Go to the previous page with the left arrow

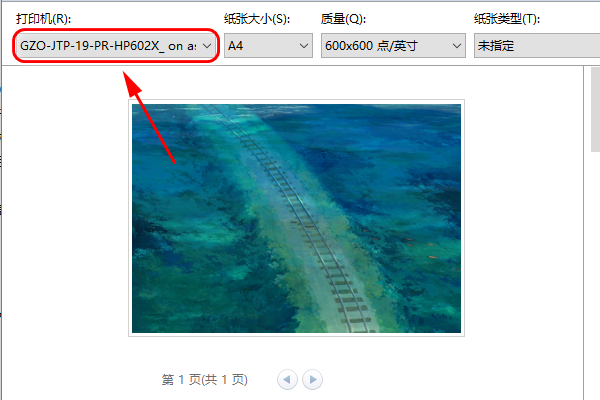pyautogui.click(x=287, y=379)
